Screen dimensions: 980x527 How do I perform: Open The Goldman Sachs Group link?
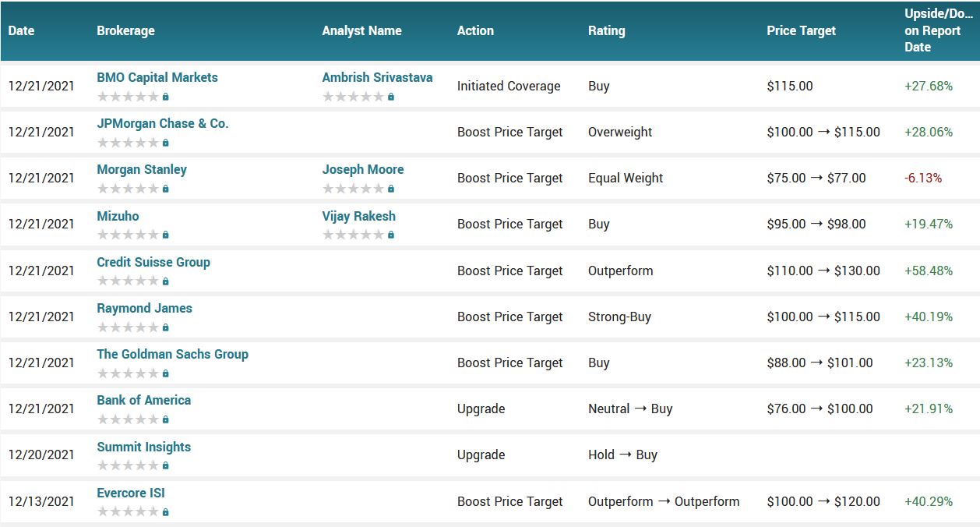(x=172, y=354)
